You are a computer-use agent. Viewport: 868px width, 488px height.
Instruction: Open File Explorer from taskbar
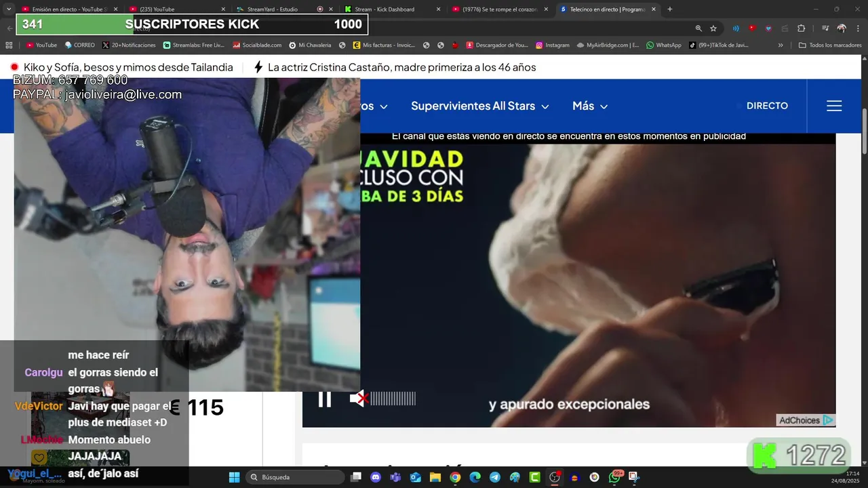[x=435, y=477]
